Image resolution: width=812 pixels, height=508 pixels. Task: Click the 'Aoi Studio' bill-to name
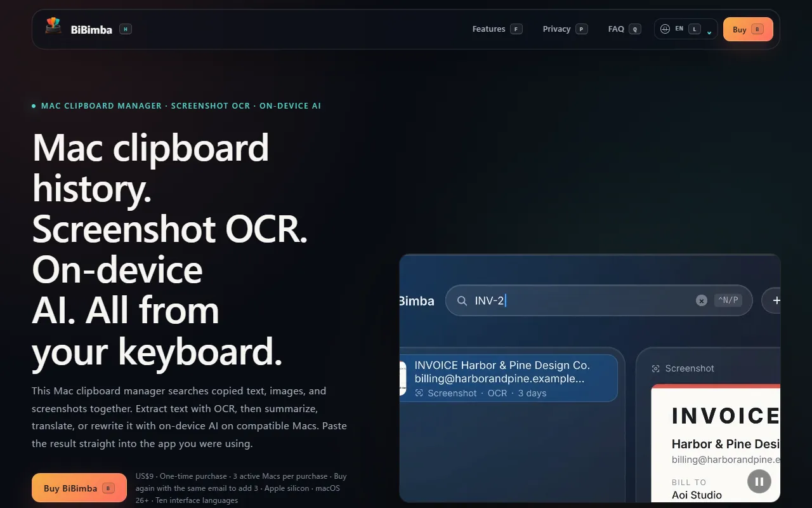pyautogui.click(x=697, y=495)
